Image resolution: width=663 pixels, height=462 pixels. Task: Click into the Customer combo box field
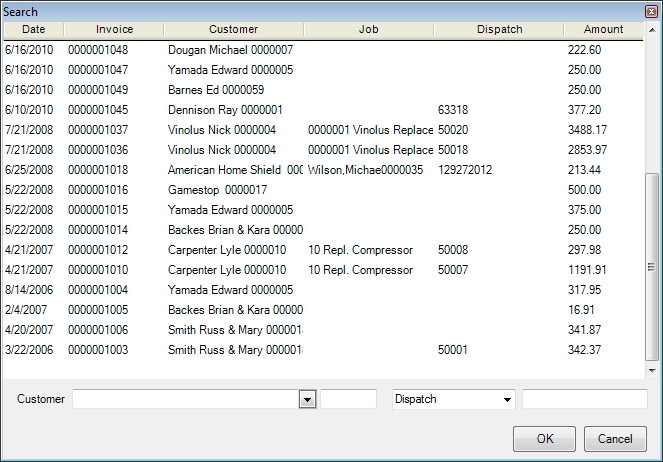[x=186, y=399]
